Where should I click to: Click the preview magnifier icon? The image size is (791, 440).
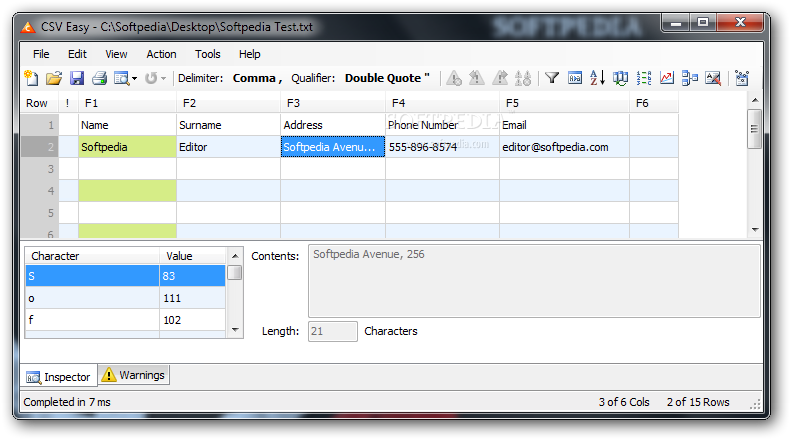click(122, 78)
